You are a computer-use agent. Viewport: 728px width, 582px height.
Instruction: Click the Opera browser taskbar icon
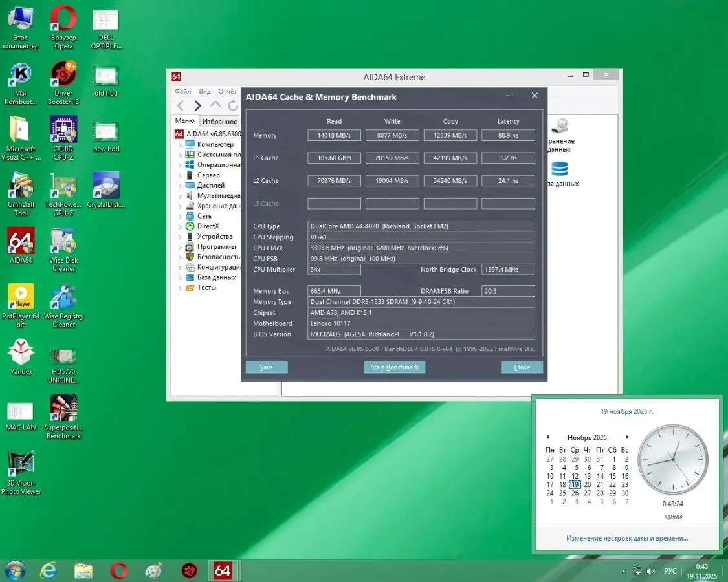(x=118, y=570)
